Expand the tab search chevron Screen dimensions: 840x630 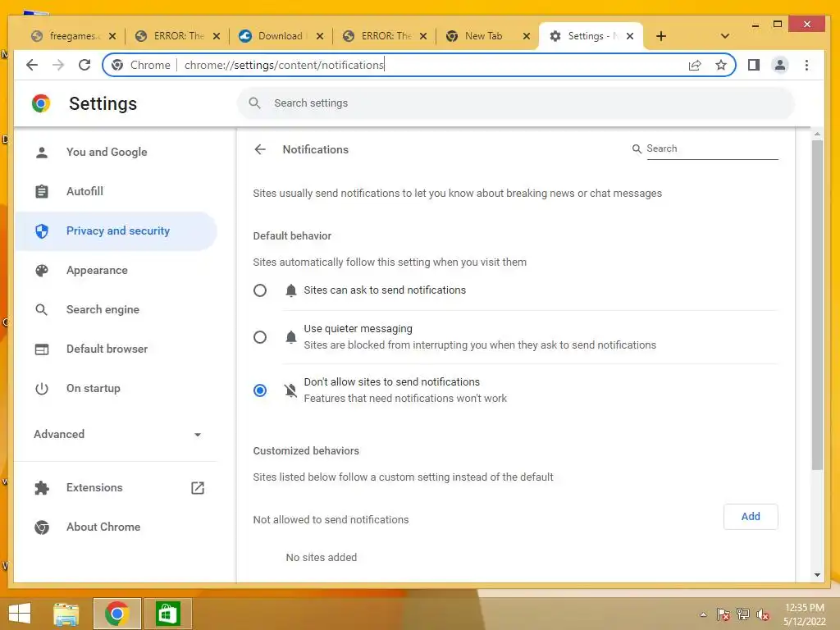click(x=725, y=36)
